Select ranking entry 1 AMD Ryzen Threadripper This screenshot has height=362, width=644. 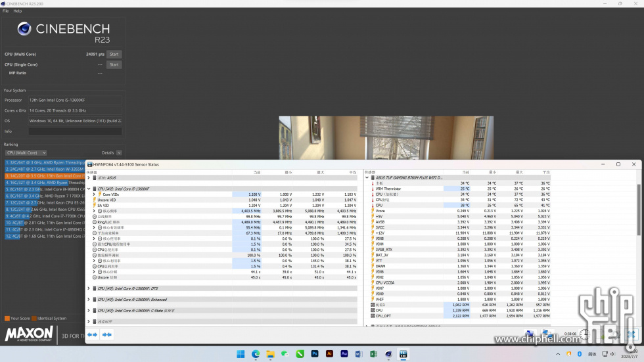(x=45, y=162)
